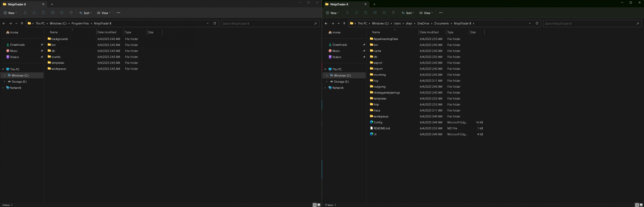Screen dimensions: 644x207
Task: Click Rename icon in left window toolbar
Action: click(x=53, y=13)
